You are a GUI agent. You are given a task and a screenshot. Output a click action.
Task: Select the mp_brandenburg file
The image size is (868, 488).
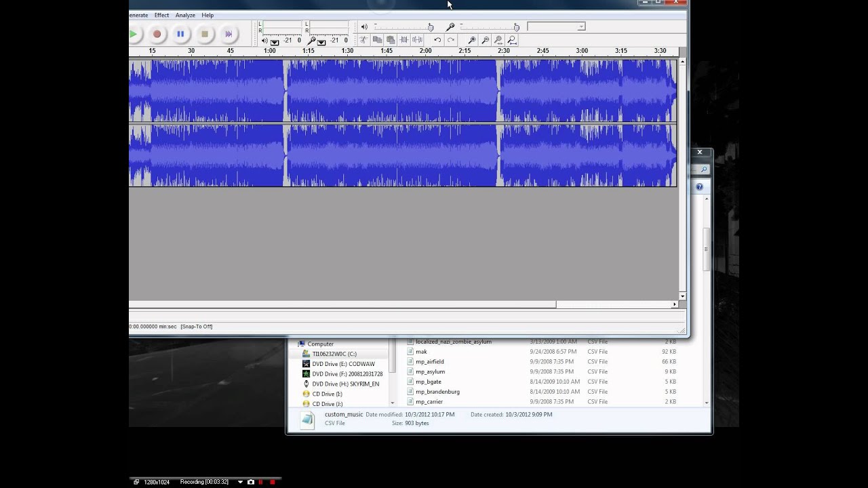[x=437, y=392]
